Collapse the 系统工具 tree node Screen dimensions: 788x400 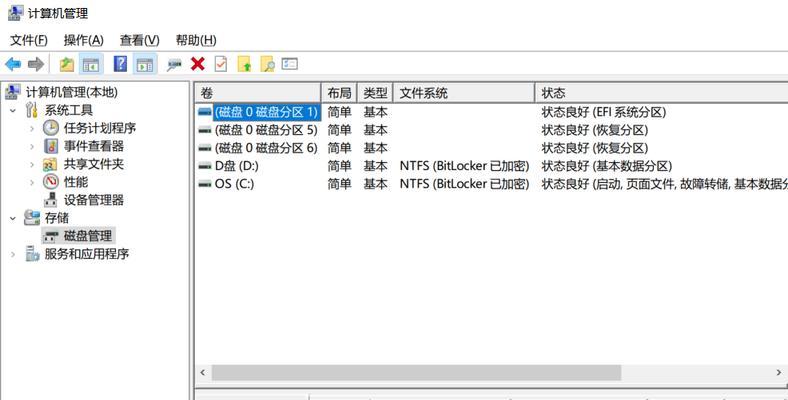[13, 111]
